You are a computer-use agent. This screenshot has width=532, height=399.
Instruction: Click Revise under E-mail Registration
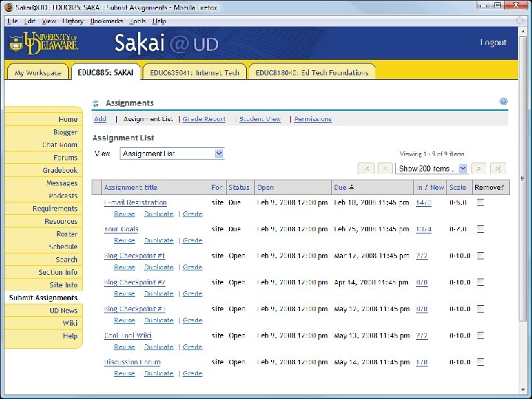pyautogui.click(x=125, y=214)
